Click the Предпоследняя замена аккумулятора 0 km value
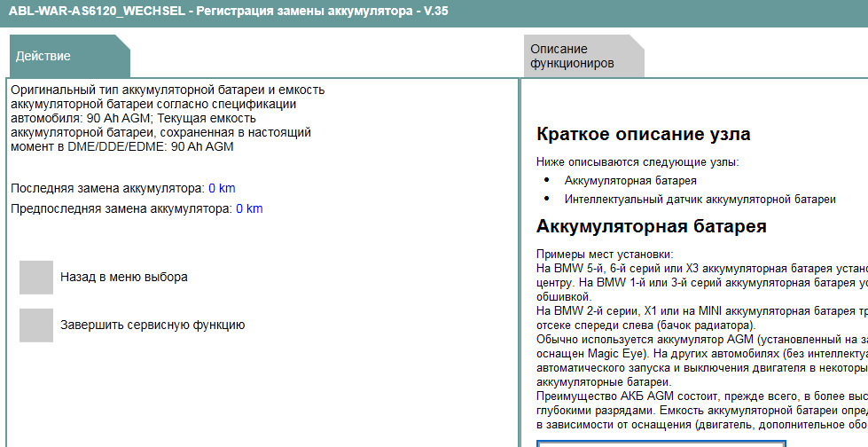Image resolution: width=868 pixels, height=447 pixels. pos(250,208)
